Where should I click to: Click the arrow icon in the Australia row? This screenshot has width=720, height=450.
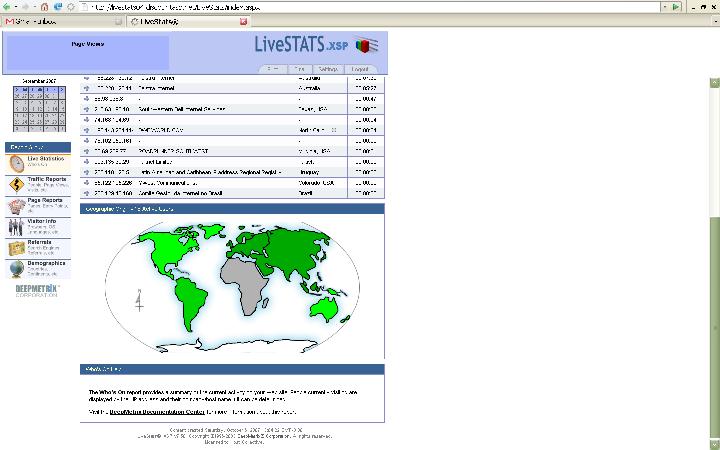point(86,88)
